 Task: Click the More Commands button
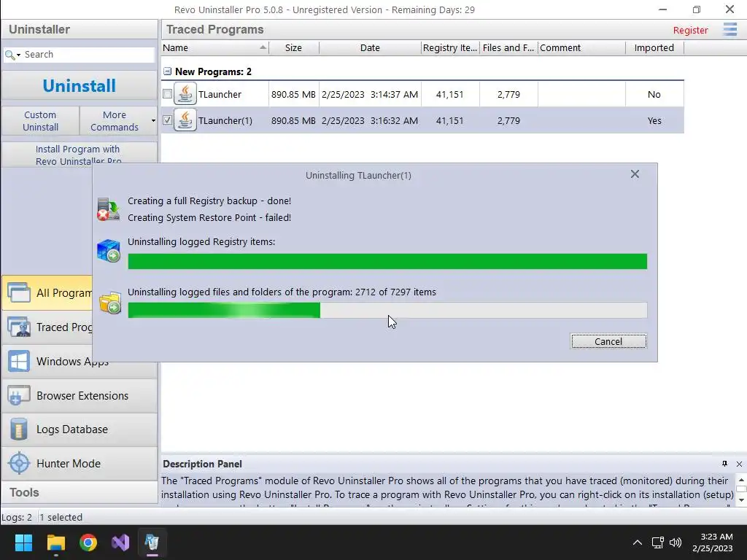click(x=115, y=121)
